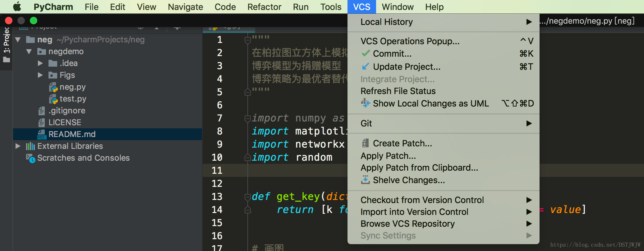Open the Git submenu
This screenshot has height=251, width=644.
[444, 123]
